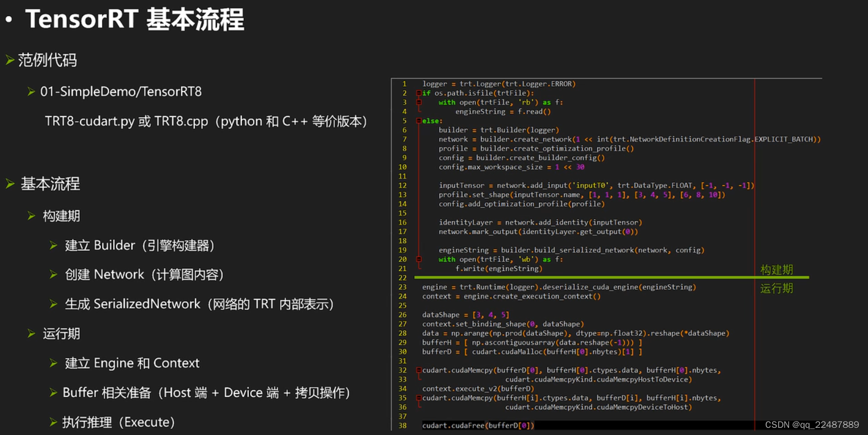The width and height of the screenshot is (868, 435).
Task: Click code line 'config = builder.create_builder_config()'
Action: tap(522, 158)
